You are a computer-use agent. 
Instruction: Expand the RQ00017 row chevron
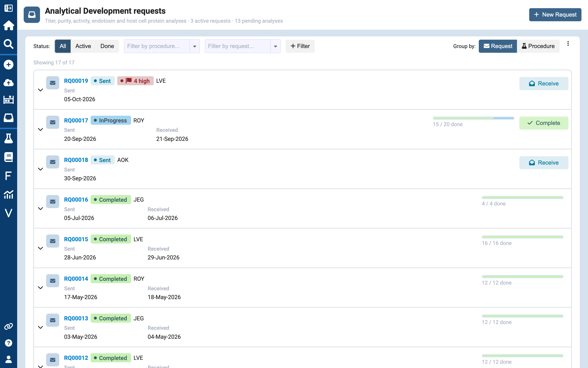point(41,129)
